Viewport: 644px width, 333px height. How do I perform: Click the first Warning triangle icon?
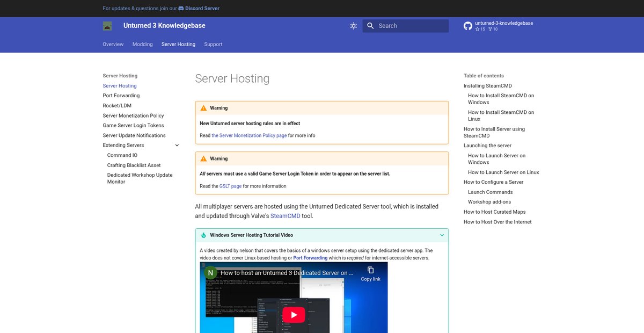tap(203, 108)
